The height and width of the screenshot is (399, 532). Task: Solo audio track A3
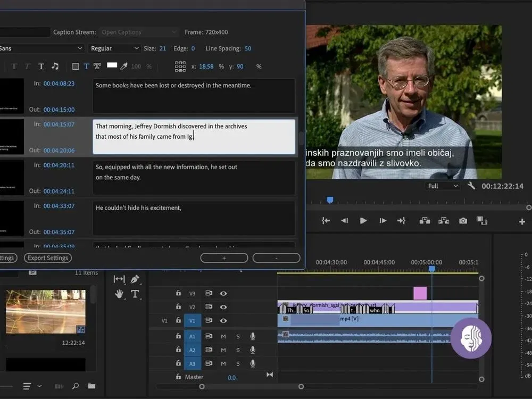coord(238,364)
